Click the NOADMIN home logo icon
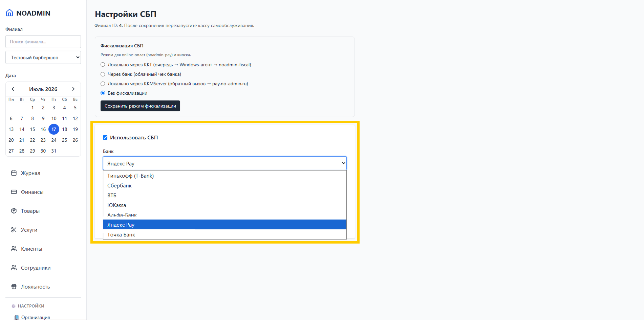The width and height of the screenshot is (644, 320). click(x=9, y=13)
